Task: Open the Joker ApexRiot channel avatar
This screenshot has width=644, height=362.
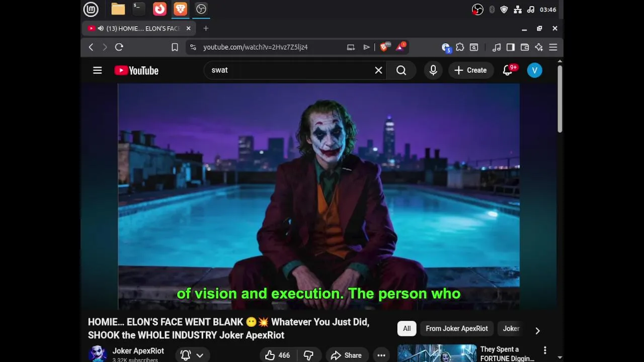Action: coord(97,353)
